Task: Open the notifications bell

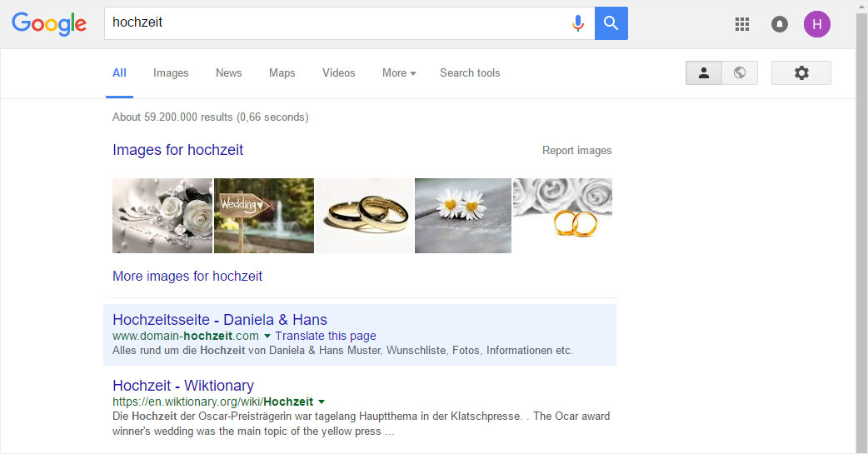Action: pyautogui.click(x=780, y=24)
